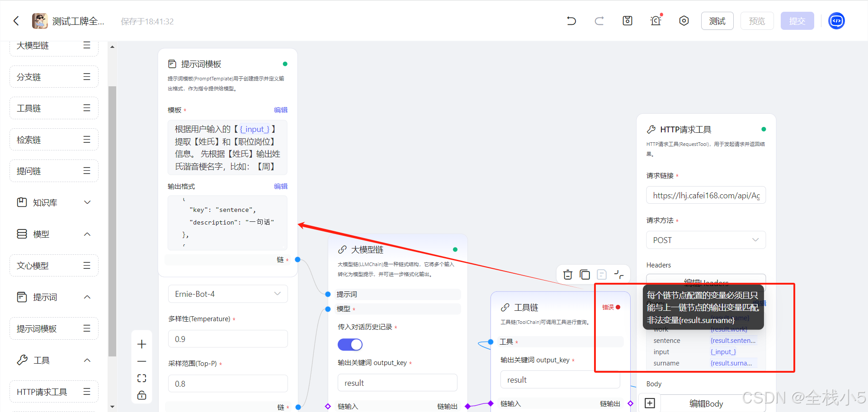This screenshot has width=868, height=412.
Task: Click the Temperature field showing 0.9
Action: coord(228,339)
